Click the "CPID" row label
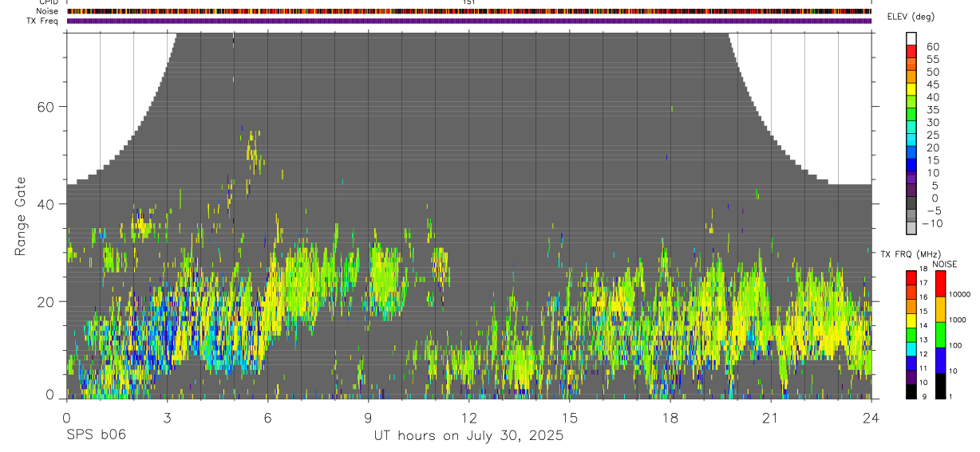Screen dimensions: 980x452 (x=49, y=2)
